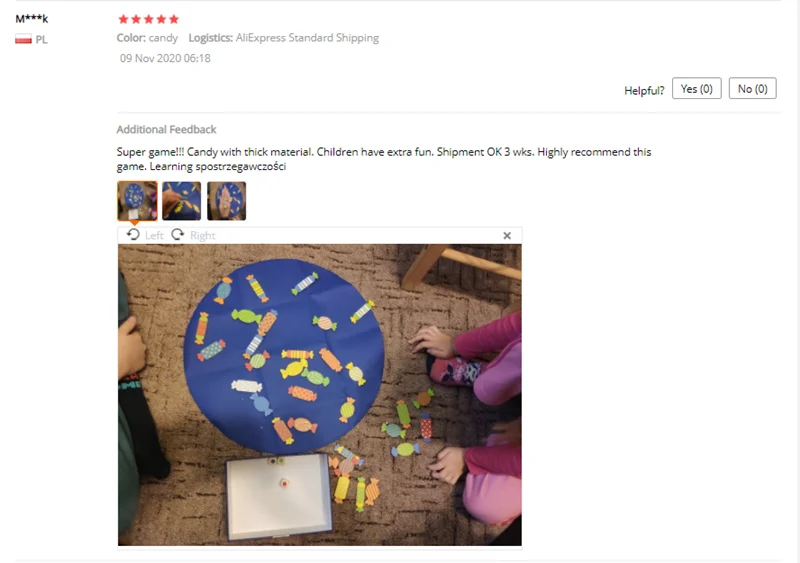Click the 'Right' rotate label
800x563 pixels.
(x=203, y=235)
